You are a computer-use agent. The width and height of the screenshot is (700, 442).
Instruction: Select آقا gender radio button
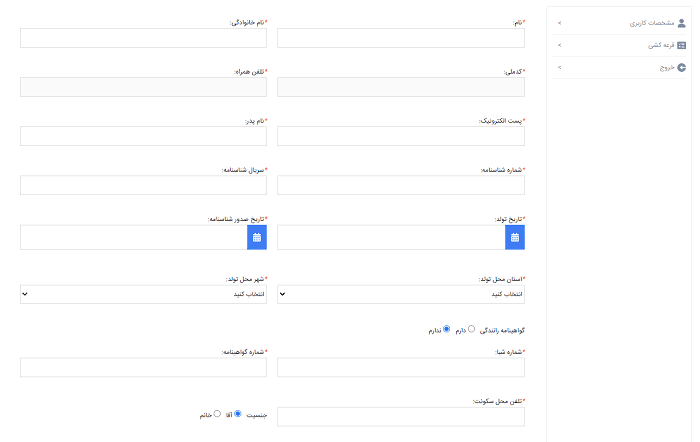click(238, 412)
